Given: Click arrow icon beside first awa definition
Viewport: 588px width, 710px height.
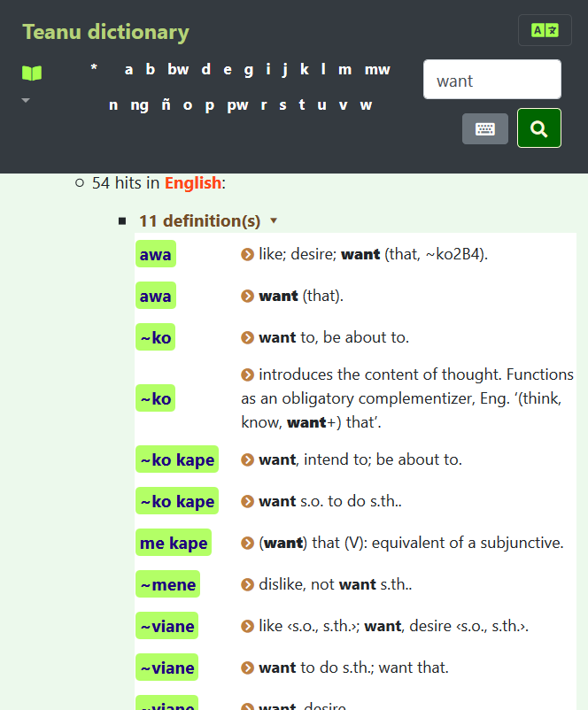Looking at the screenshot, I should pyautogui.click(x=247, y=255).
